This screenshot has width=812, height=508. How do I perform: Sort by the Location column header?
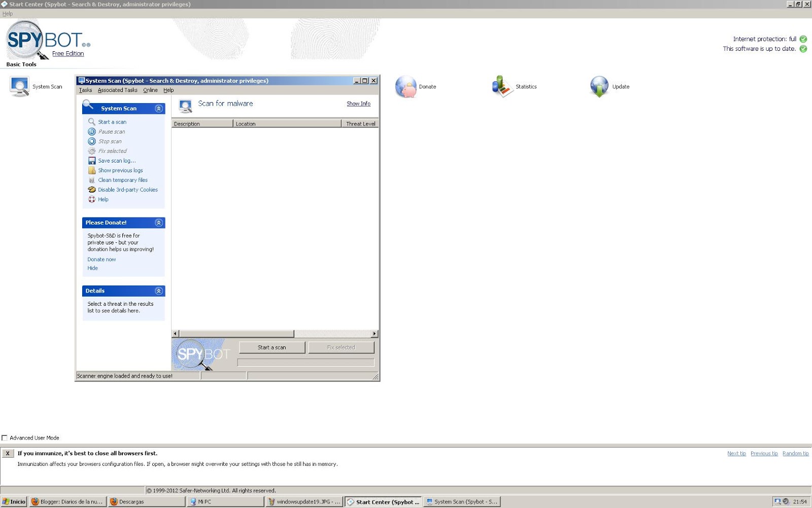click(287, 123)
